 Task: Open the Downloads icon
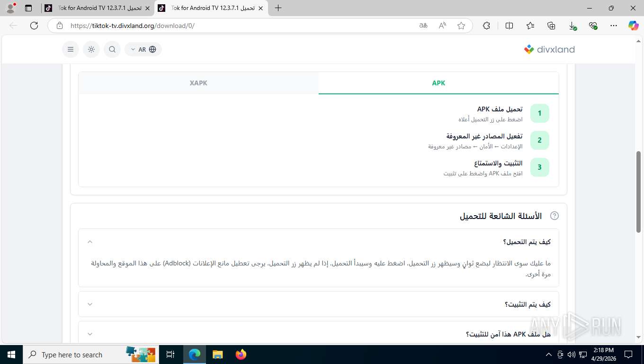click(x=572, y=26)
